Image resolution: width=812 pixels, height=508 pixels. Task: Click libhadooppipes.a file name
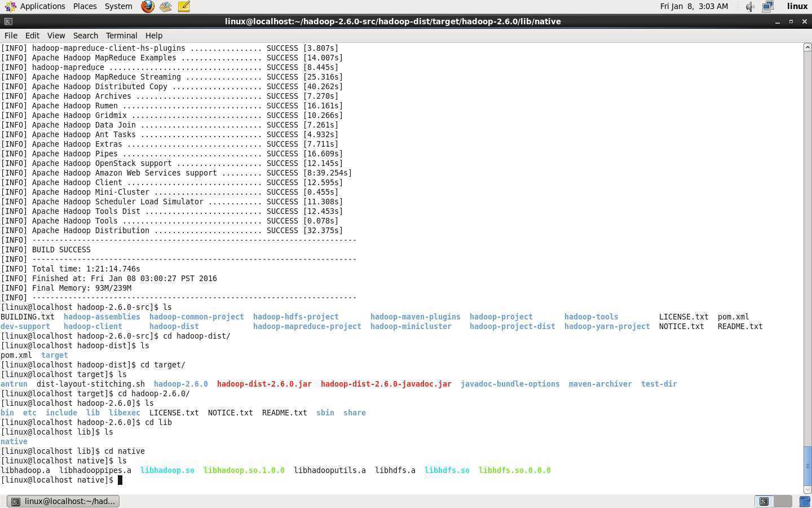[x=95, y=470]
